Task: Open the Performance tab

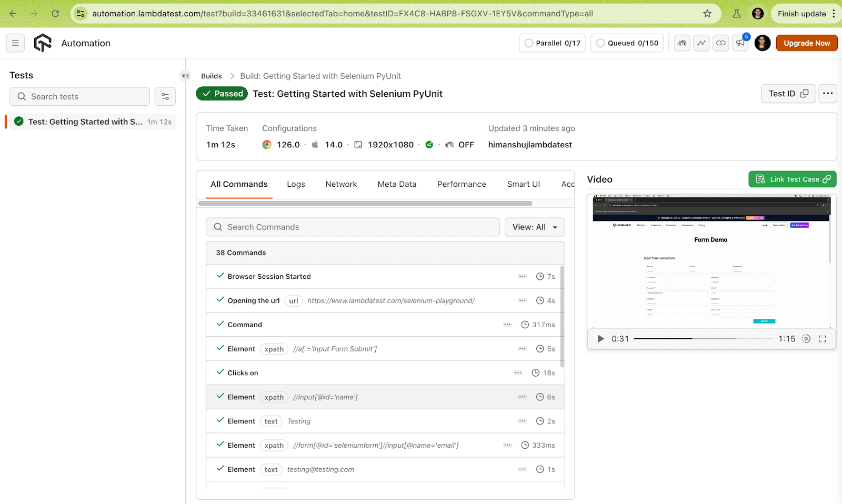Action: coord(461,184)
